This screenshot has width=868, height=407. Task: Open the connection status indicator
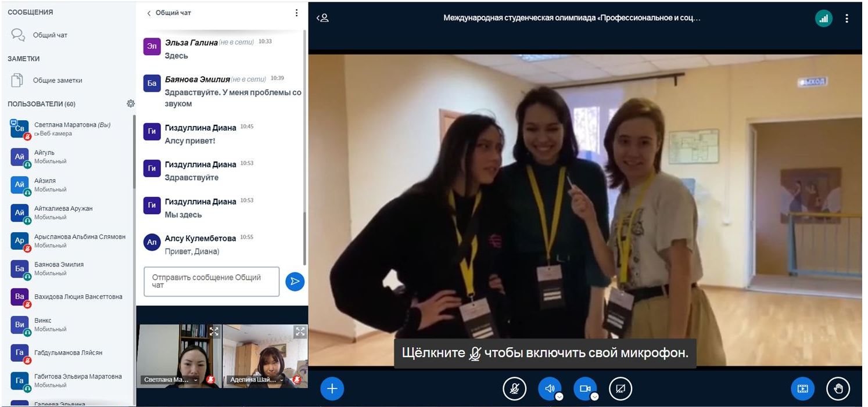tap(823, 18)
